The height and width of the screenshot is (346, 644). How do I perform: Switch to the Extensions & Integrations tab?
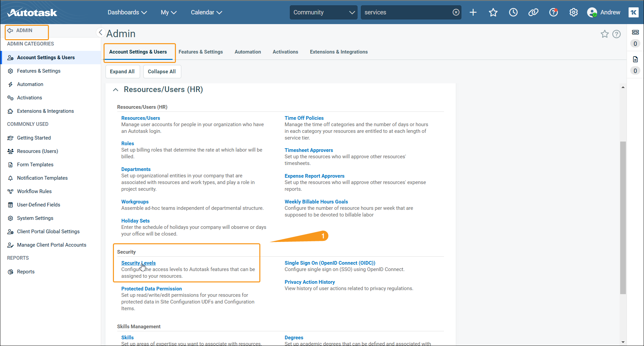pos(338,52)
